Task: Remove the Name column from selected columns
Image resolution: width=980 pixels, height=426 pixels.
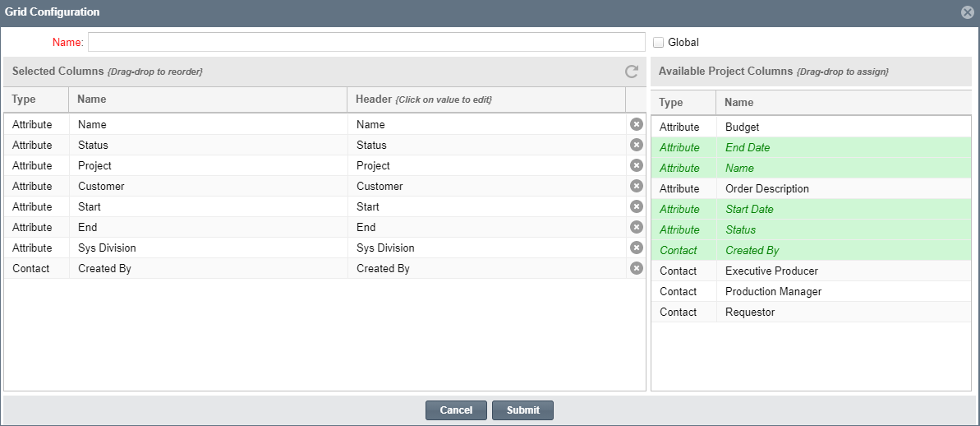Action: pos(637,124)
